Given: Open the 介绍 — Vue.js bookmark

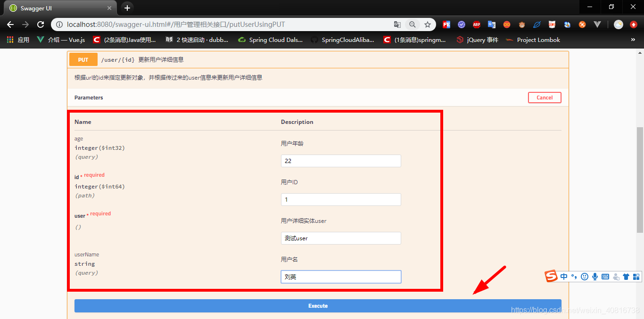Looking at the screenshot, I should click(61, 40).
